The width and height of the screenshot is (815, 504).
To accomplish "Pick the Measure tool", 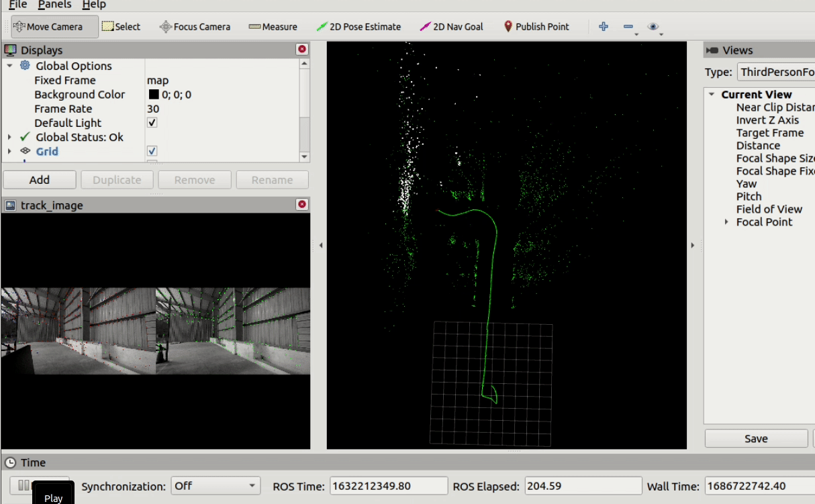I will click(273, 27).
